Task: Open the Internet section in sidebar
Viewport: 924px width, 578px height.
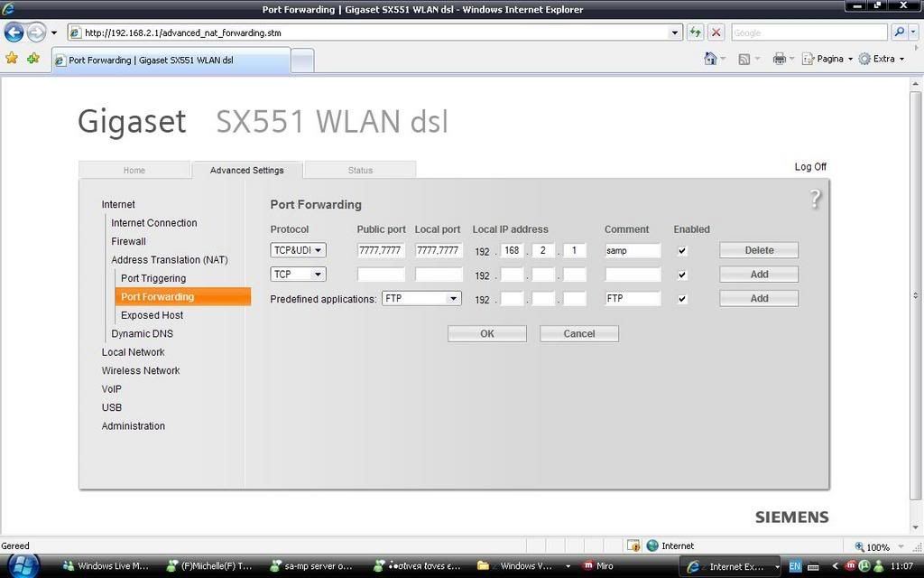Action: click(118, 204)
